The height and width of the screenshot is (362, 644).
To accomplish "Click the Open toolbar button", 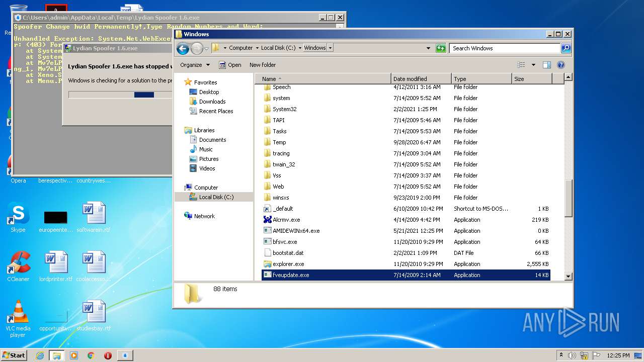I will pos(230,65).
